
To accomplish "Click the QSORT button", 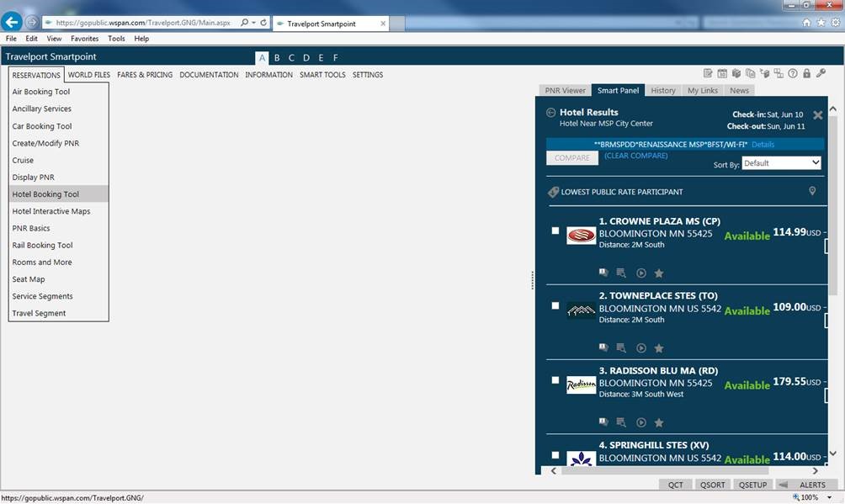I will coord(712,485).
